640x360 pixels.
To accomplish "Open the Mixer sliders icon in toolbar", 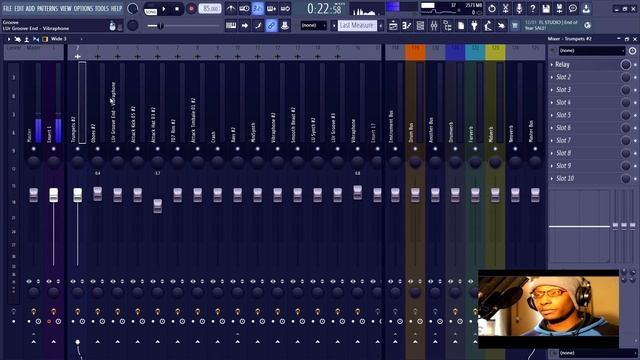I will [x=433, y=26].
